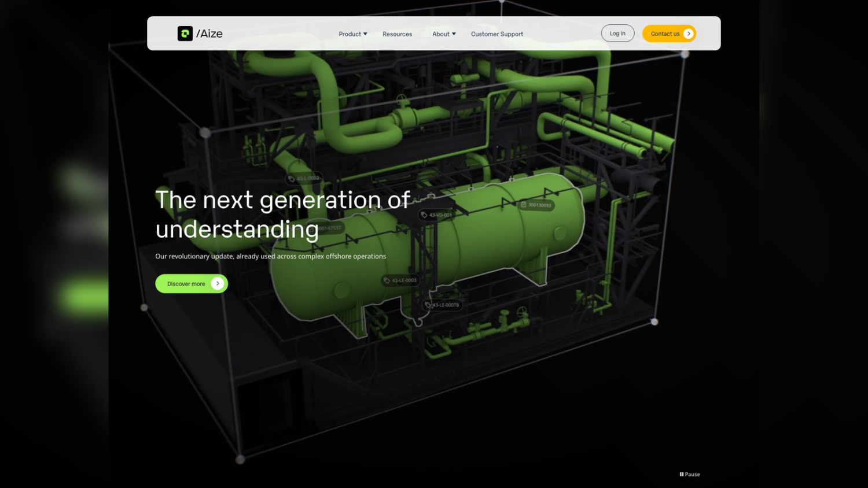
Task: Click the /Aize wordmark text
Action: pyautogui.click(x=209, y=34)
